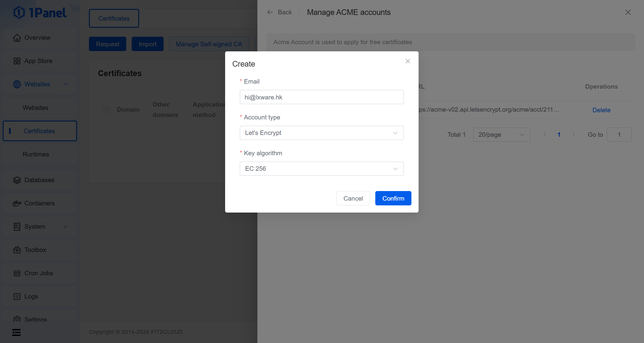Click Cancel in the Create dialog

353,199
